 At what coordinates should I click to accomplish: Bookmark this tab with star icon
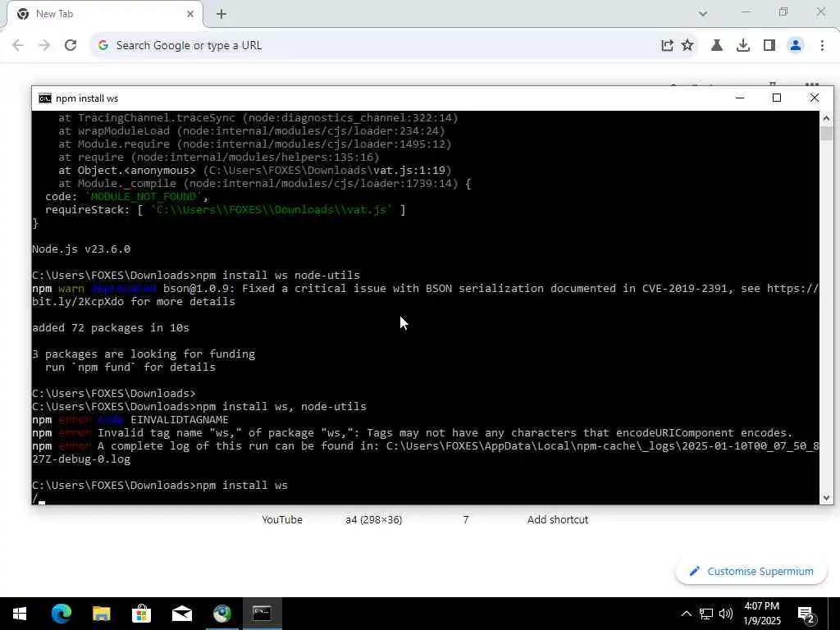(687, 46)
